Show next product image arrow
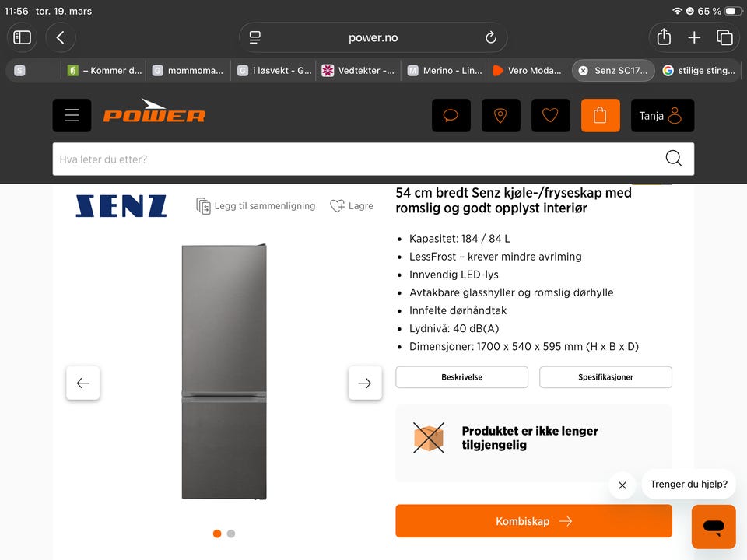 (365, 383)
